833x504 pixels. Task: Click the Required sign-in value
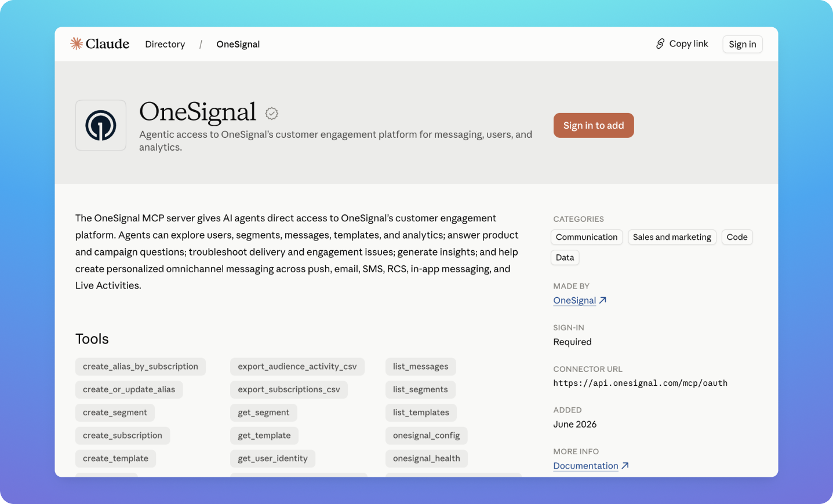click(572, 342)
